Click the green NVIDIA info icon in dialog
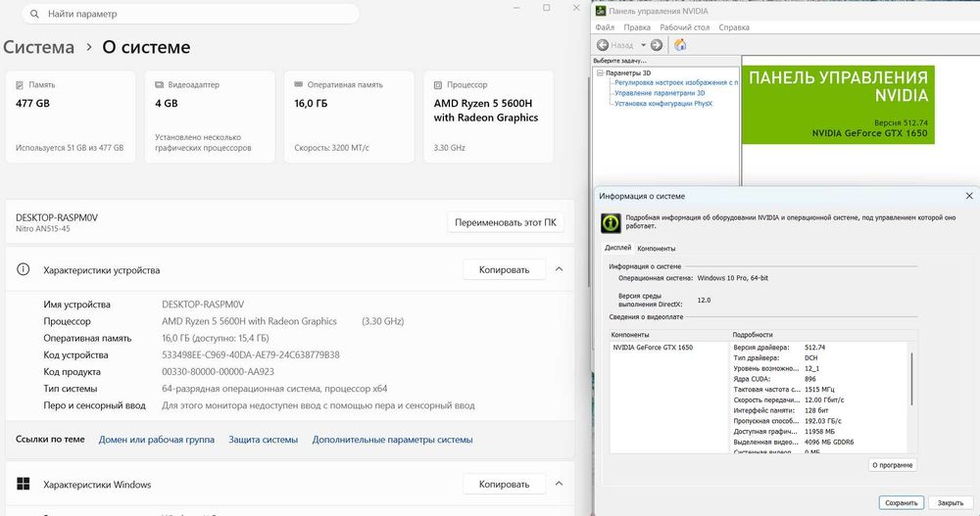 (x=611, y=223)
